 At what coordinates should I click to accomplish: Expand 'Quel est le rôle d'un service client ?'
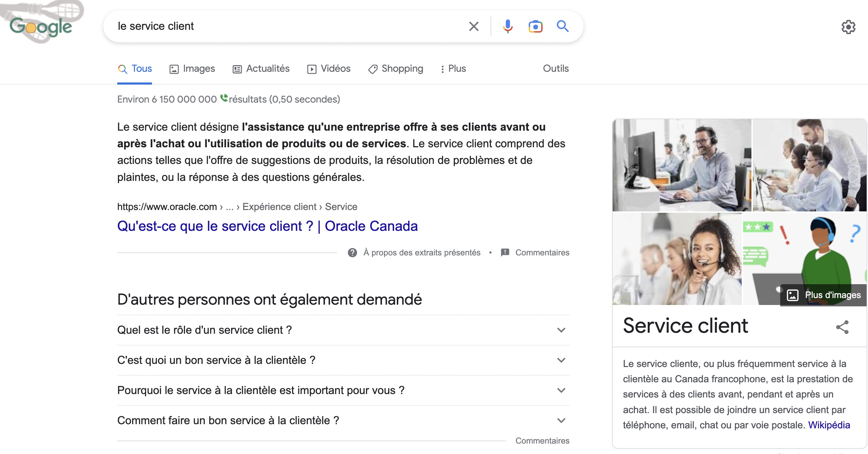[x=343, y=330]
